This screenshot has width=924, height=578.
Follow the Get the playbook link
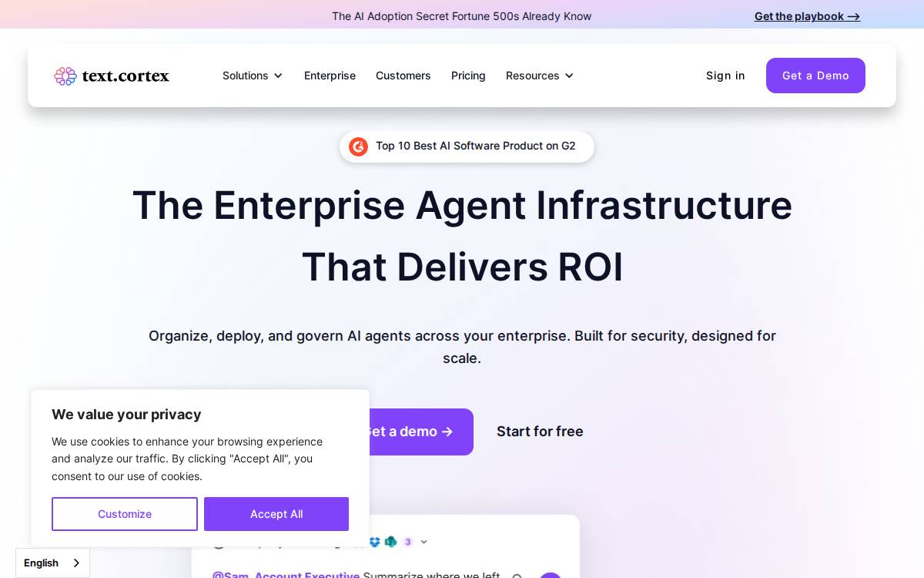(807, 16)
